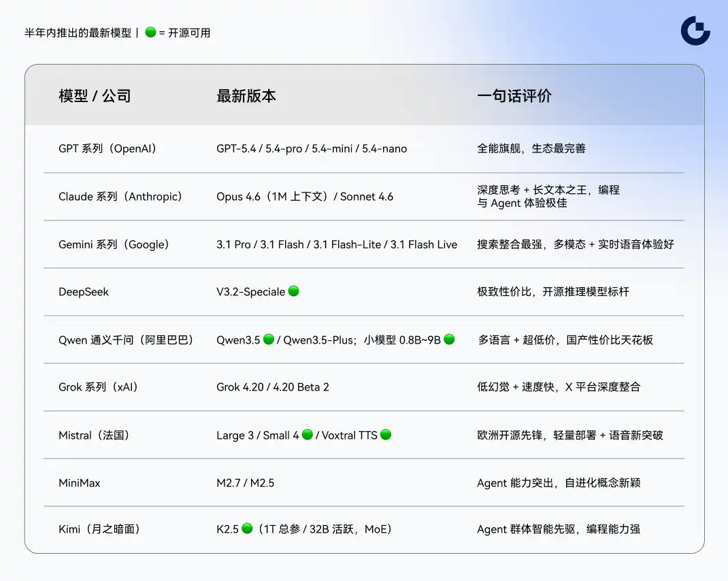The width and height of the screenshot is (728, 581).
Task: Click the green indicator after Voxtral TTS
Action: click(x=385, y=434)
